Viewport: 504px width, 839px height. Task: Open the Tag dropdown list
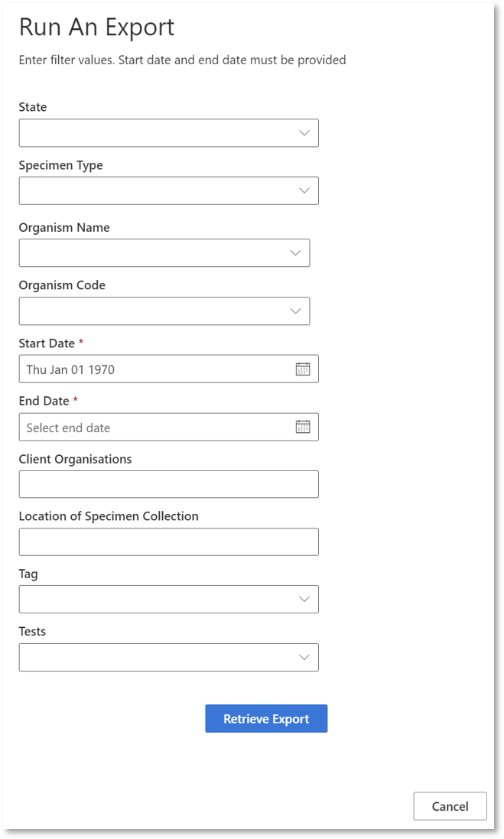point(168,600)
